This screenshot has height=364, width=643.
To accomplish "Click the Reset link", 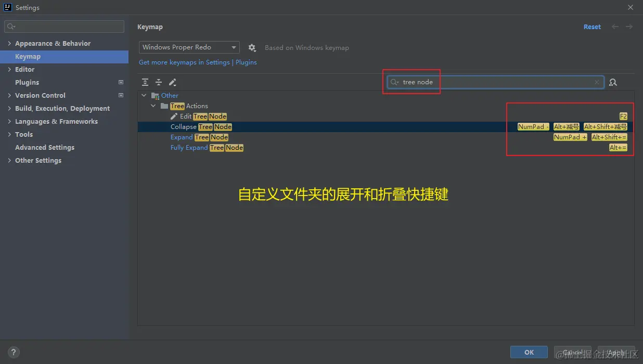I will pos(592,27).
